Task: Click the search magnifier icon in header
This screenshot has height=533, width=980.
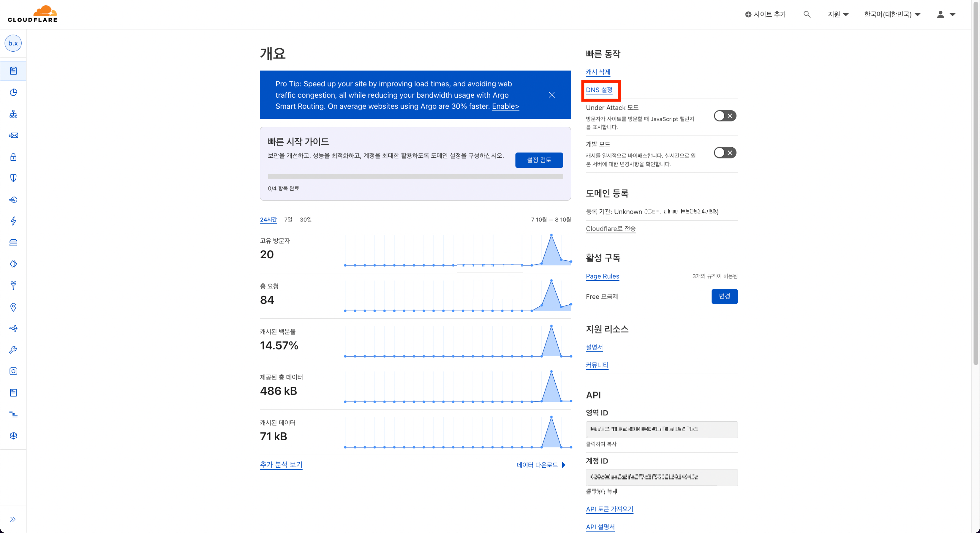Action: pyautogui.click(x=807, y=14)
